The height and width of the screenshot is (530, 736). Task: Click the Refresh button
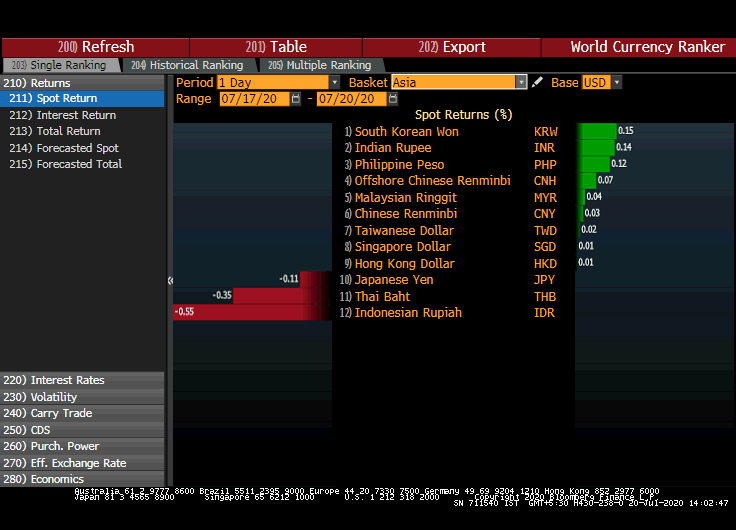[x=96, y=47]
